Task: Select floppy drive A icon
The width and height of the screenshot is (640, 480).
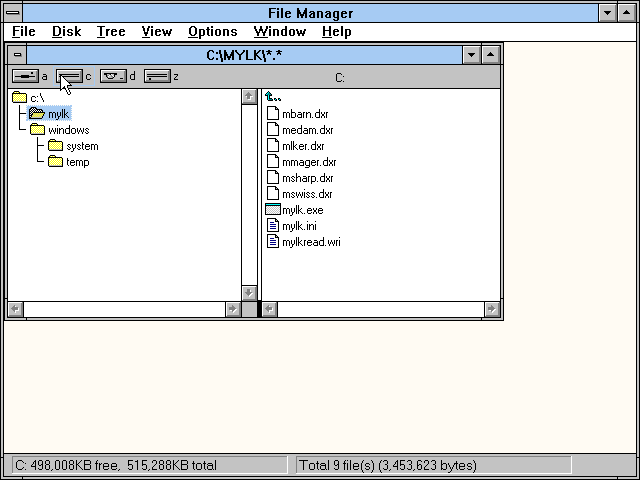Action: click(24, 76)
